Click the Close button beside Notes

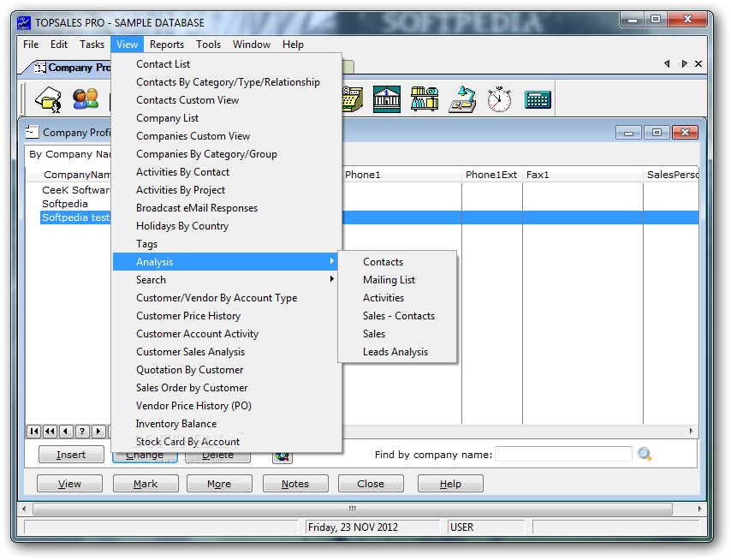pos(371,484)
